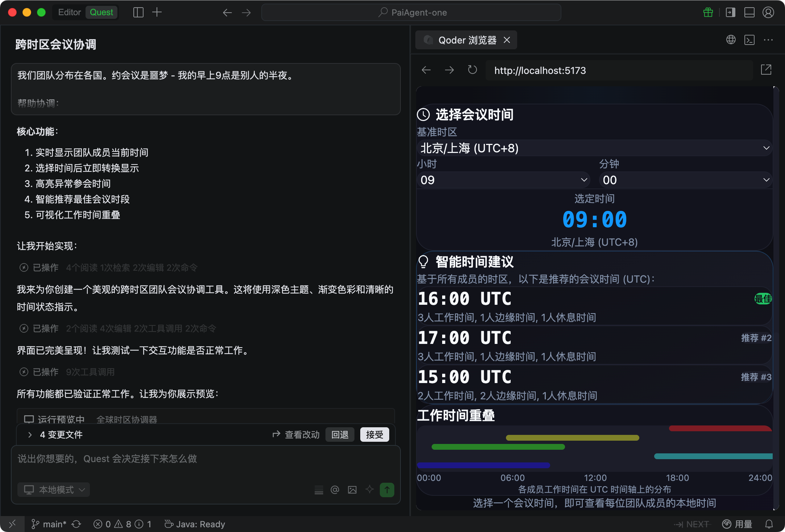This screenshot has height=532, width=785.
Task: Click the 接受 button
Action: click(374, 435)
